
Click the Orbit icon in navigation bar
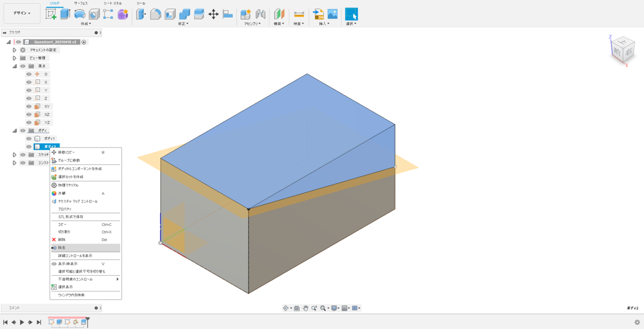[x=286, y=308]
